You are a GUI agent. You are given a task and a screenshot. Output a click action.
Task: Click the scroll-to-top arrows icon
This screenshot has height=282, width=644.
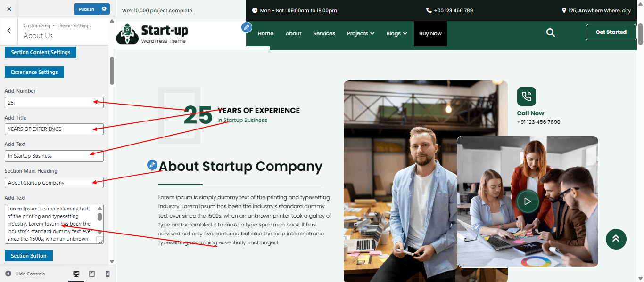click(x=616, y=239)
